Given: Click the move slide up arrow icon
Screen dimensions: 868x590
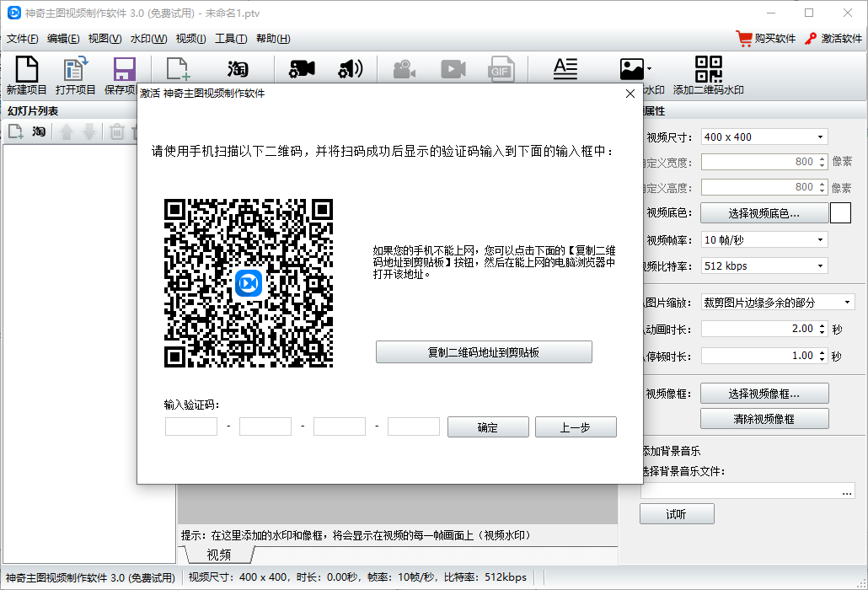Looking at the screenshot, I should point(67,131).
